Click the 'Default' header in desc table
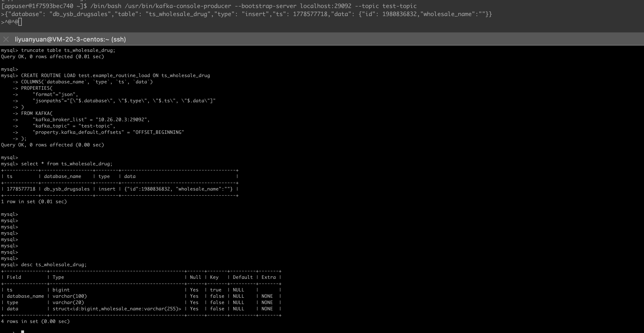 (243, 277)
